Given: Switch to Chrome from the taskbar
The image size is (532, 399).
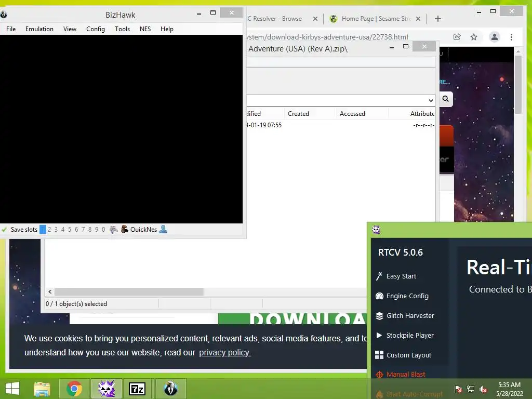Looking at the screenshot, I should (x=74, y=389).
